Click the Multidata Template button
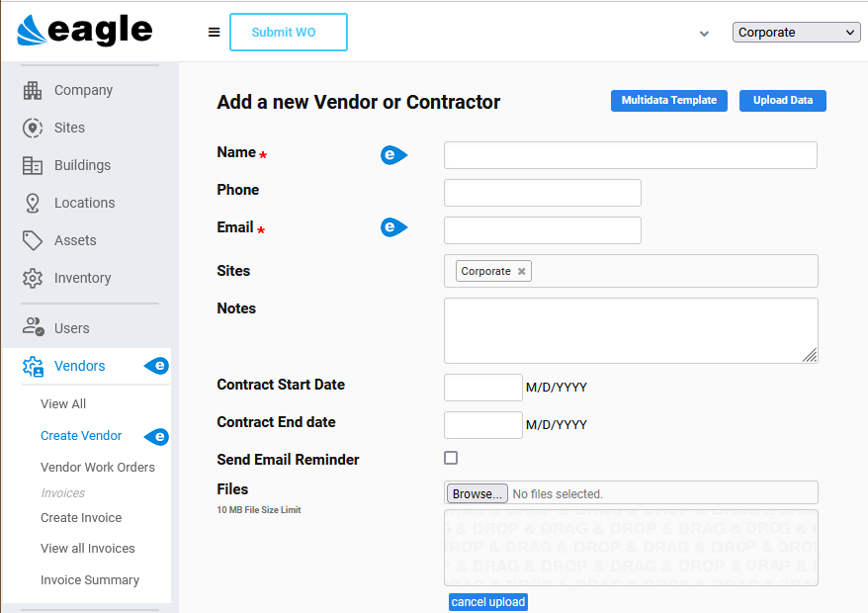868x613 pixels. click(668, 100)
